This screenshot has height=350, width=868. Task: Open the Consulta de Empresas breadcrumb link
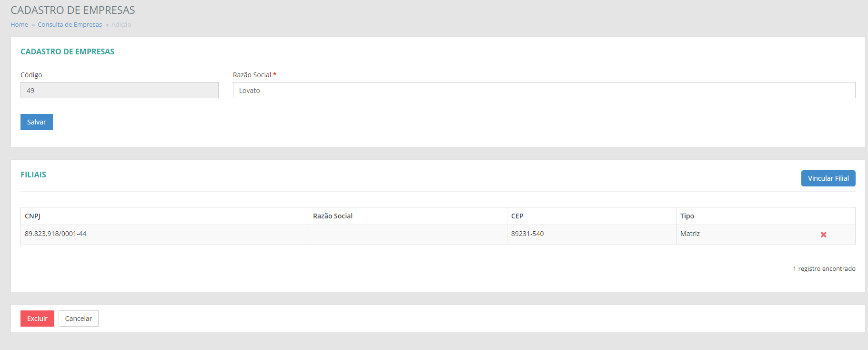(70, 25)
